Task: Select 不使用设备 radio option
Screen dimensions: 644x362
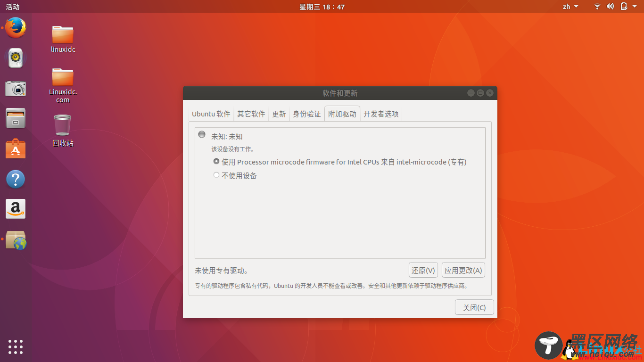Action: click(235, 175)
